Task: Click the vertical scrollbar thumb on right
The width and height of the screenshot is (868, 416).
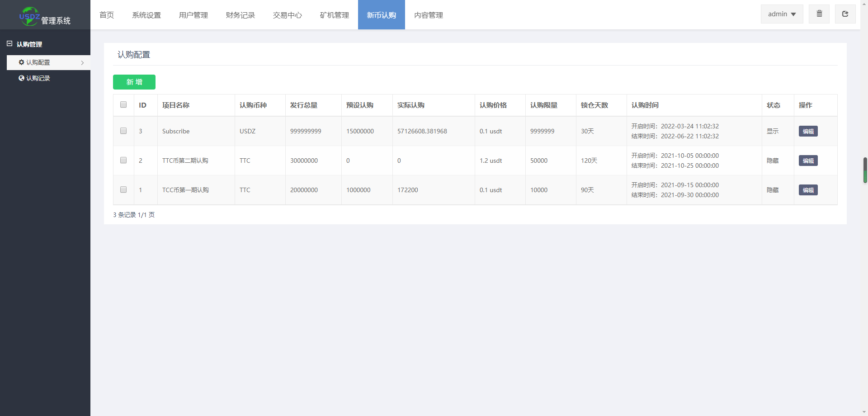Action: 865,170
